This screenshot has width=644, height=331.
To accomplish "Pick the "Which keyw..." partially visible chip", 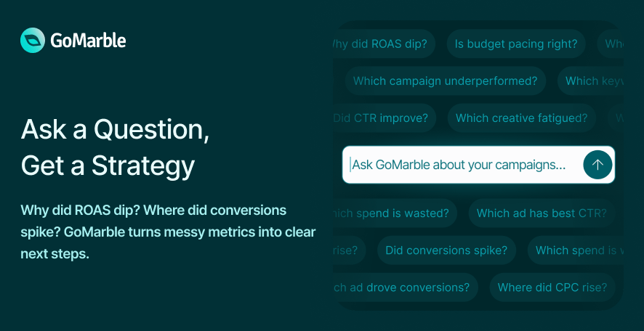I will [x=591, y=81].
